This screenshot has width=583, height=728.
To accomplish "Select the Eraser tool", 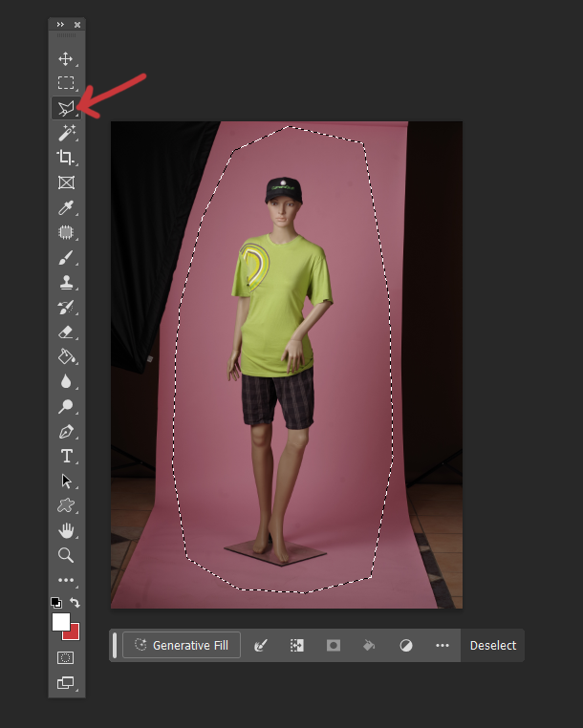I will (x=66, y=332).
